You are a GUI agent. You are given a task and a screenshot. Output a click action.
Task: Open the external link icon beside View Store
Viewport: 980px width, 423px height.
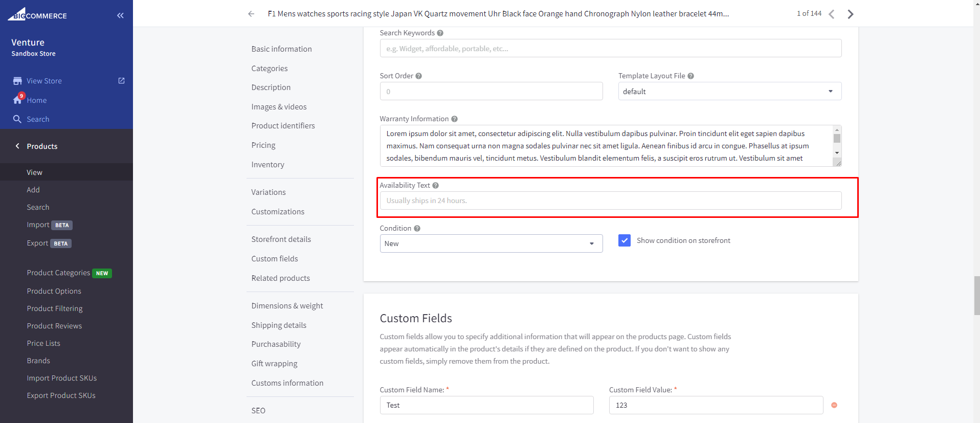(x=121, y=81)
